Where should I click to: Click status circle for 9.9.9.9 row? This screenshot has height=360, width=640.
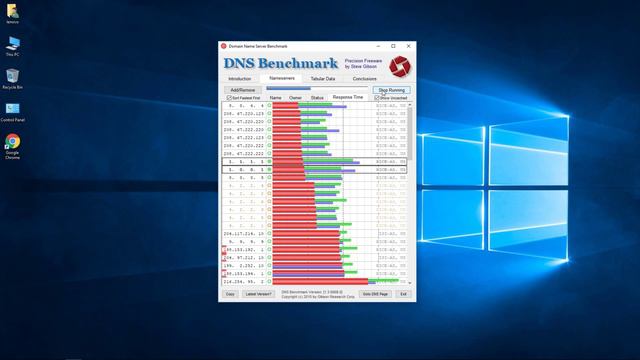[x=269, y=242]
